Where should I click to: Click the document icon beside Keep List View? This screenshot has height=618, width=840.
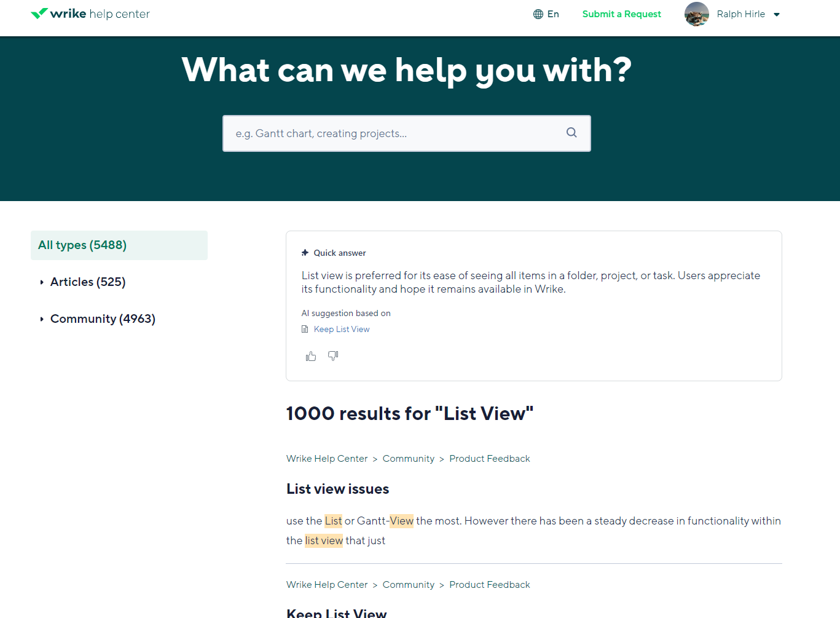pos(305,330)
